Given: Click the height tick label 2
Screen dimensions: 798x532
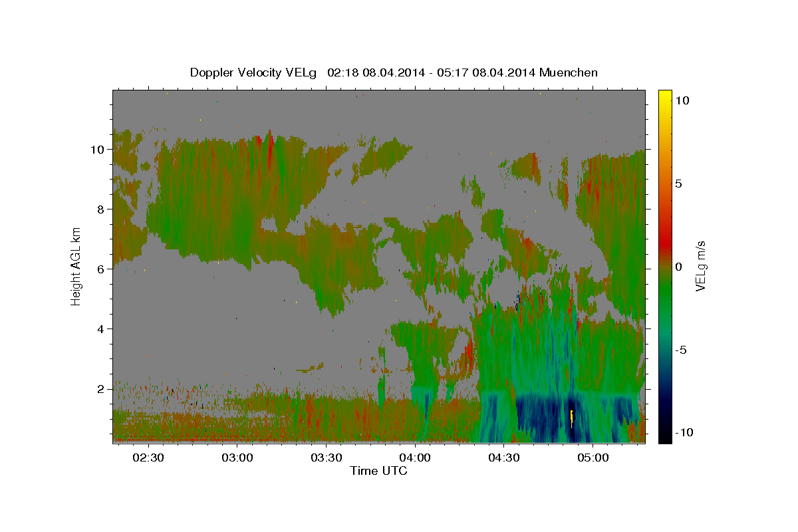Looking at the screenshot, I should [x=102, y=389].
